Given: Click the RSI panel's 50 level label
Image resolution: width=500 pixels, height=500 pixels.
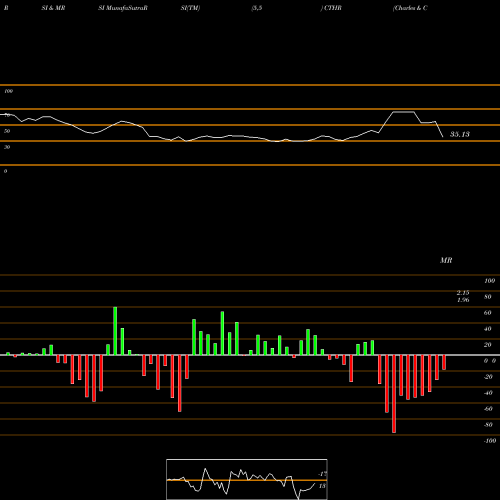Looking at the screenshot, I should click(7, 131).
